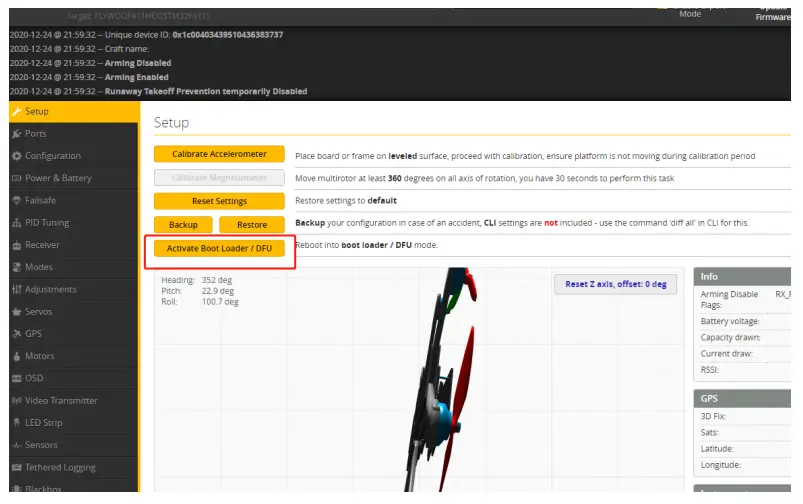
Task: Click the Battery voltage label
Action: (730, 321)
